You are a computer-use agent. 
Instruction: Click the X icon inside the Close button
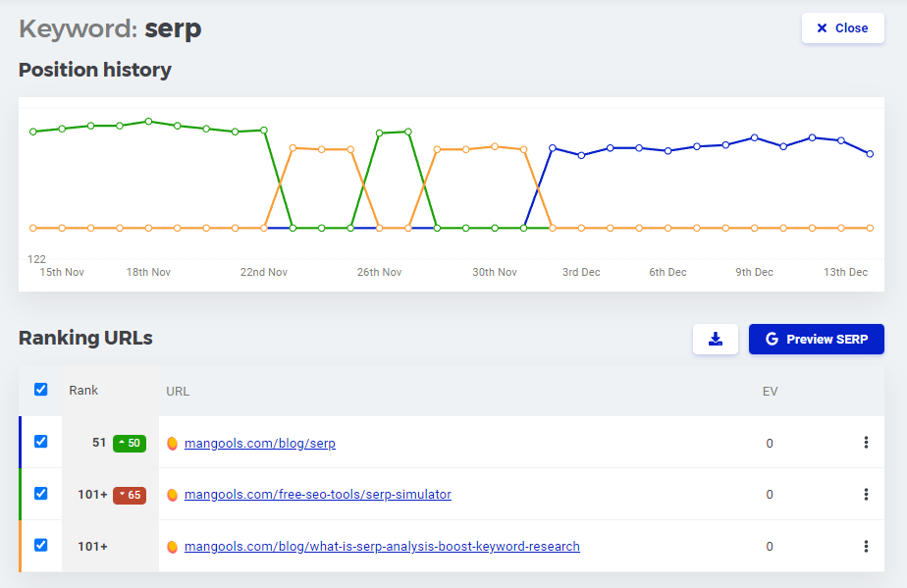821,27
